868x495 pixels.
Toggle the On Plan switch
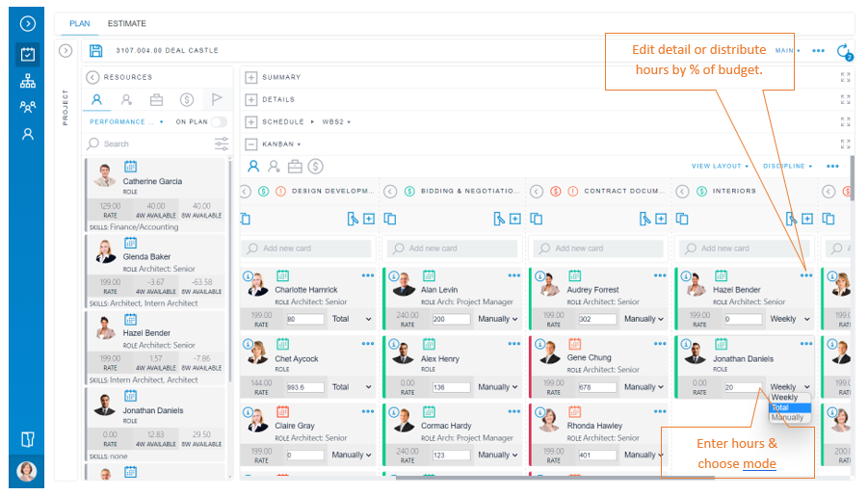[x=220, y=122]
